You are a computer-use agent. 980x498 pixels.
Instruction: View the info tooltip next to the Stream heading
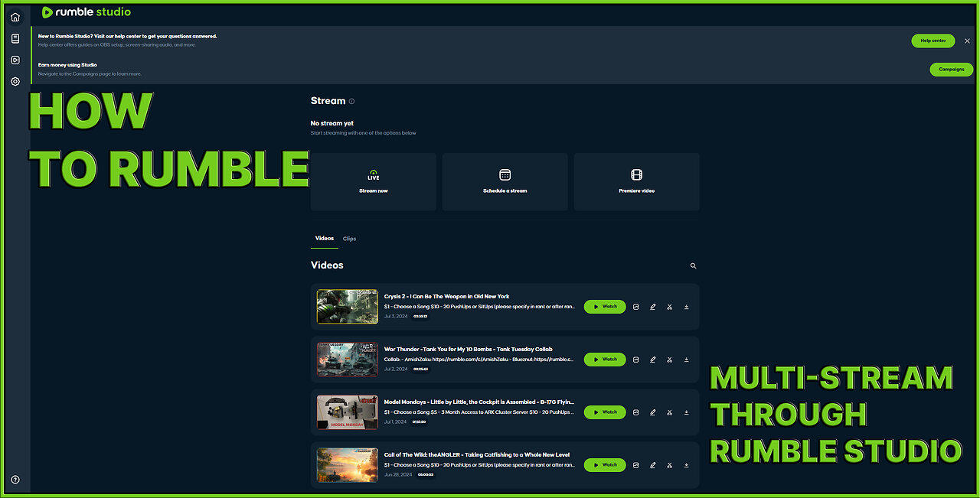pos(351,101)
